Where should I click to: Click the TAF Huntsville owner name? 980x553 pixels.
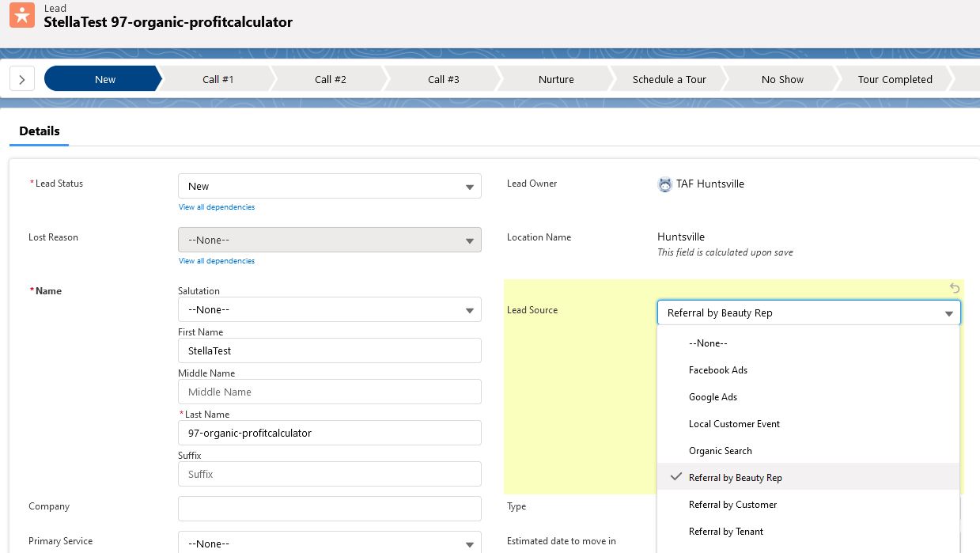(709, 184)
